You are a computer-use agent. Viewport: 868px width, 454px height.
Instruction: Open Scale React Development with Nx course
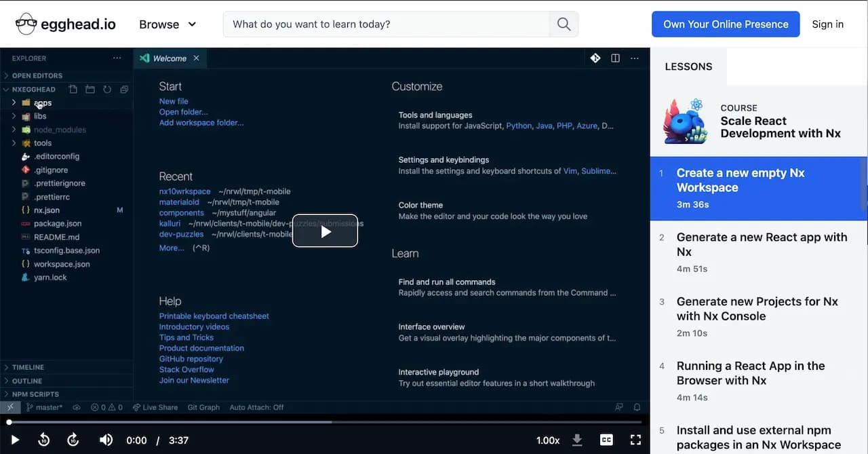tap(781, 127)
